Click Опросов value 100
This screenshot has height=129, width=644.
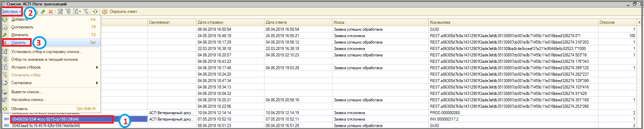[632, 36]
